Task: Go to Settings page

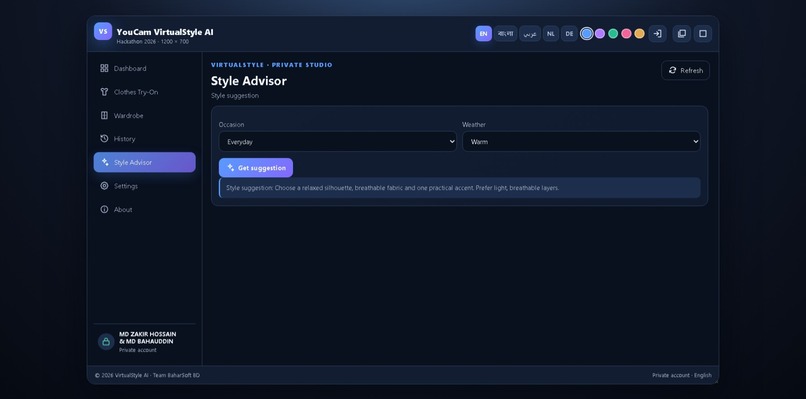Action: 144,186
